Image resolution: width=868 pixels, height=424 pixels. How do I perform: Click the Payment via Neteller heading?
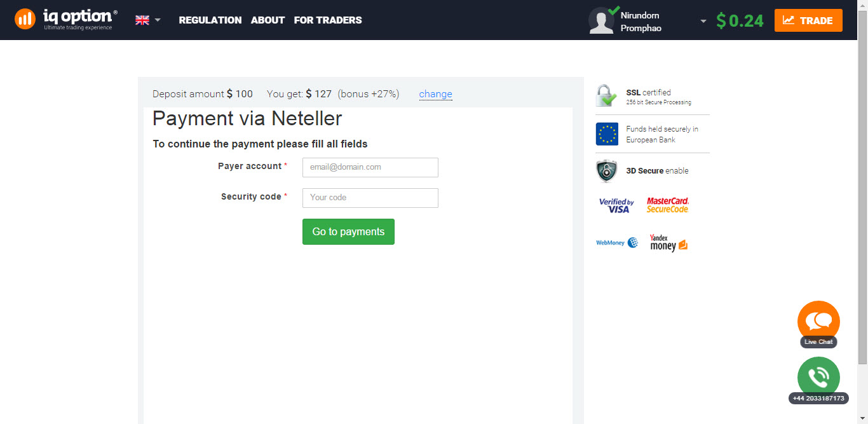click(247, 119)
